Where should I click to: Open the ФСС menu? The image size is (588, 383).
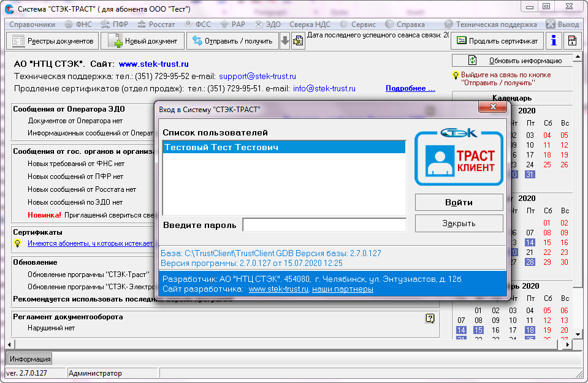[197, 25]
